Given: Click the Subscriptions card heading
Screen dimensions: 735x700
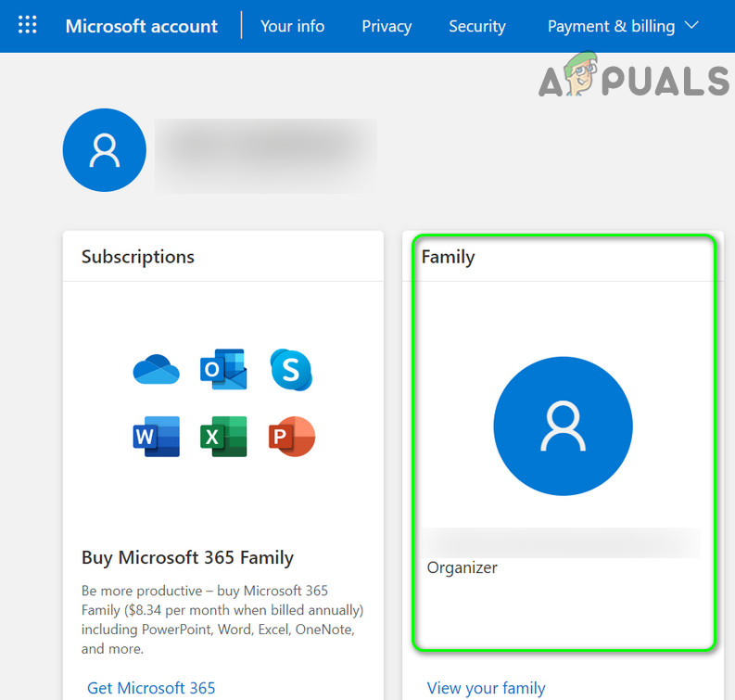Looking at the screenshot, I should tap(138, 257).
